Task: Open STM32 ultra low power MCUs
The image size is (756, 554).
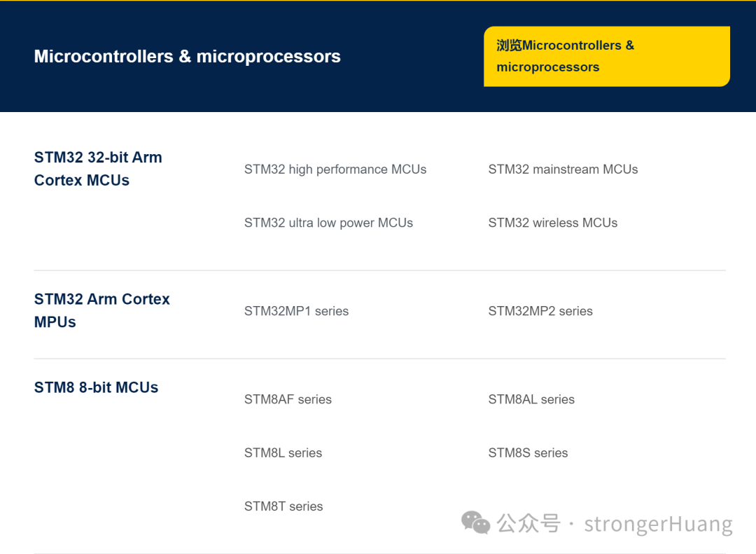Action: (329, 223)
